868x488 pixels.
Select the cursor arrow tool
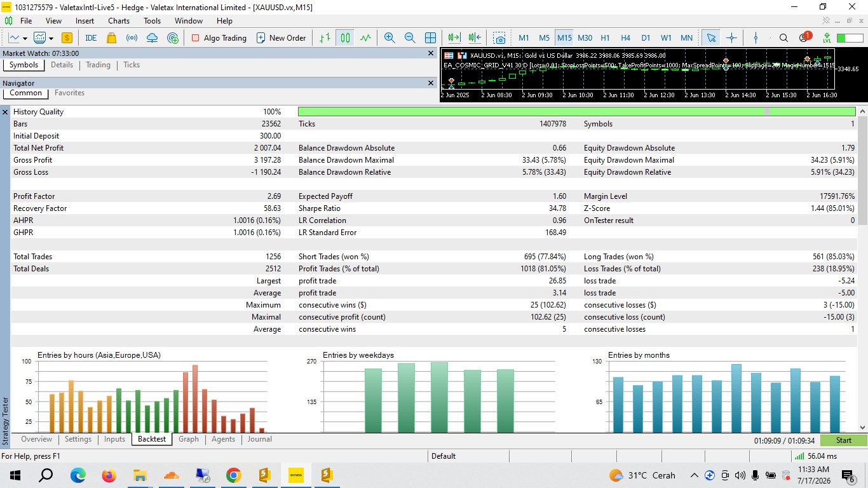click(x=711, y=37)
